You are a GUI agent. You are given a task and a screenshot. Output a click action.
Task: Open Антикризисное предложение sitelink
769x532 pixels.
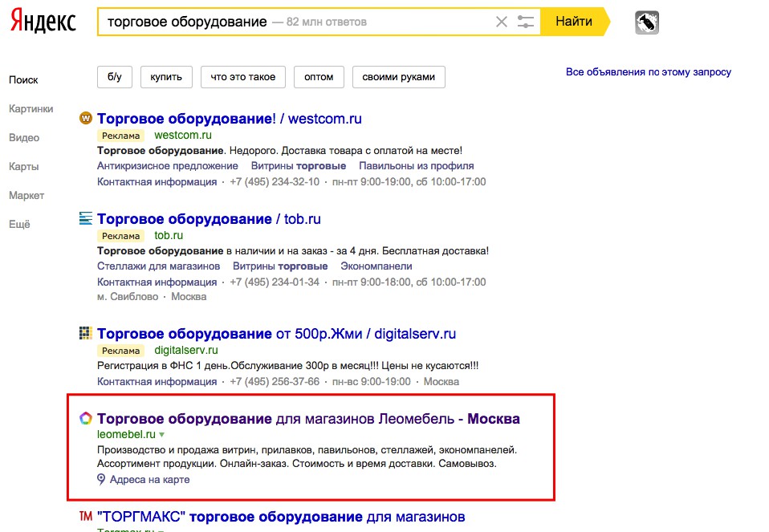(167, 166)
